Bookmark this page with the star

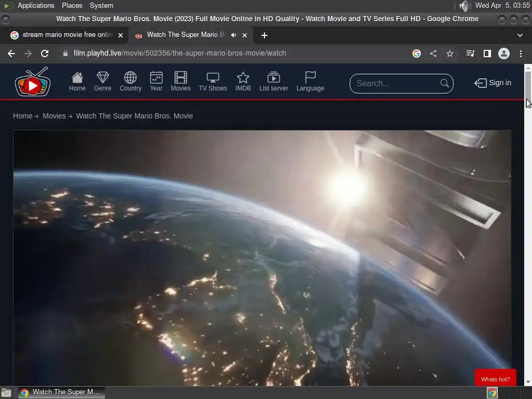(x=450, y=54)
